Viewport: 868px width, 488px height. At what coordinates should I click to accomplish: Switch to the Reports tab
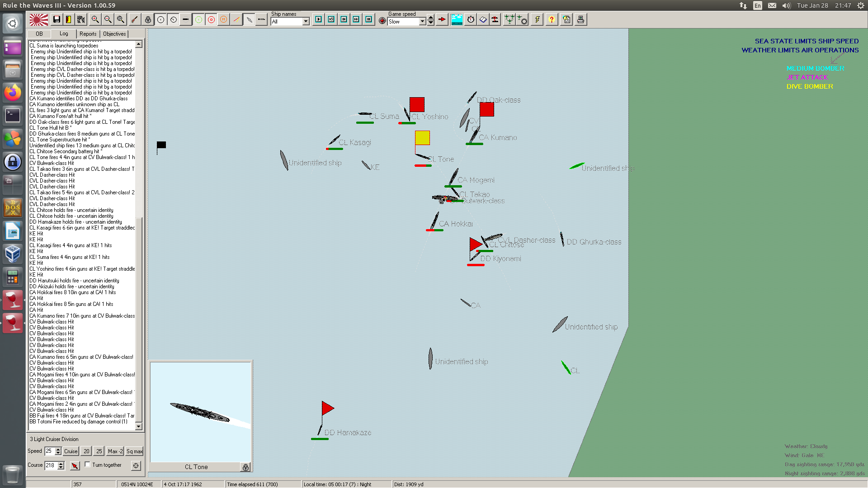[88, 34]
